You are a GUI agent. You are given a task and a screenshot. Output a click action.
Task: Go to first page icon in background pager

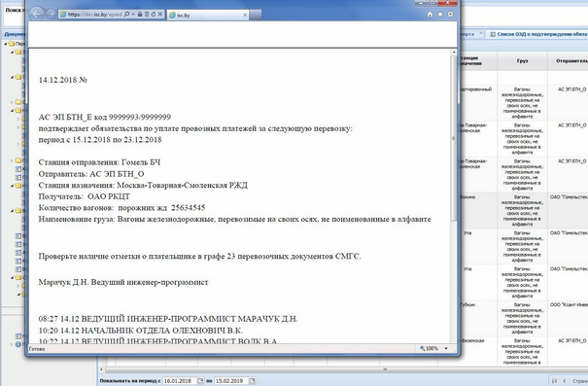tap(554, 381)
